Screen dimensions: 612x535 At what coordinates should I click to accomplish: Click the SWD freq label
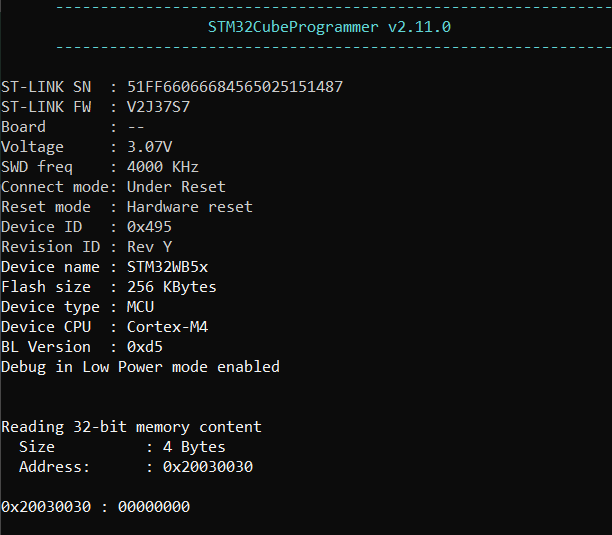tap(37, 167)
